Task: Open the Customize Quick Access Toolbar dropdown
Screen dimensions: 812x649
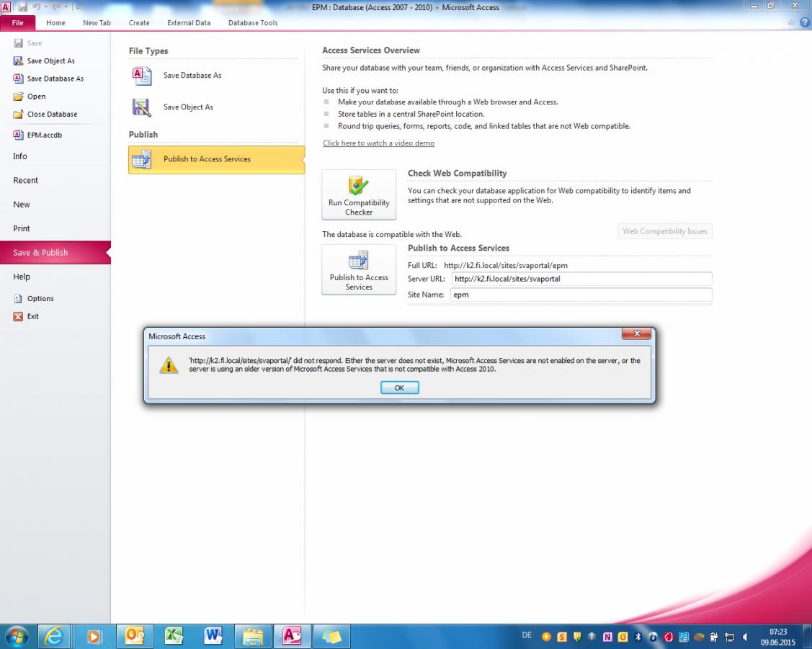Action: pos(76,6)
